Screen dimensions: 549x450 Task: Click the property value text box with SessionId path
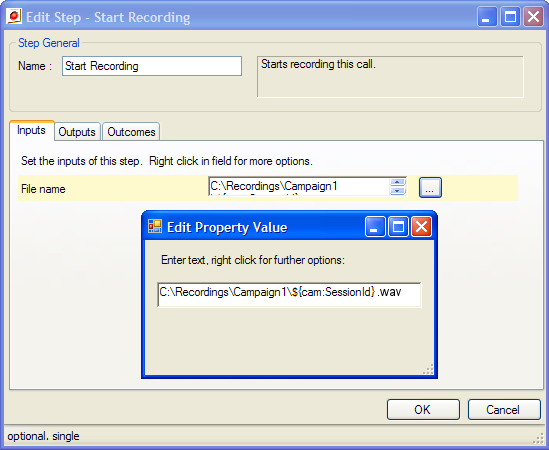(x=289, y=295)
